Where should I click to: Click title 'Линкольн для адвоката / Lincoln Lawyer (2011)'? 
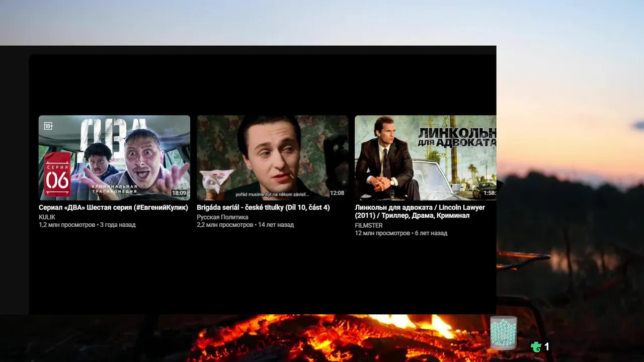420,211
